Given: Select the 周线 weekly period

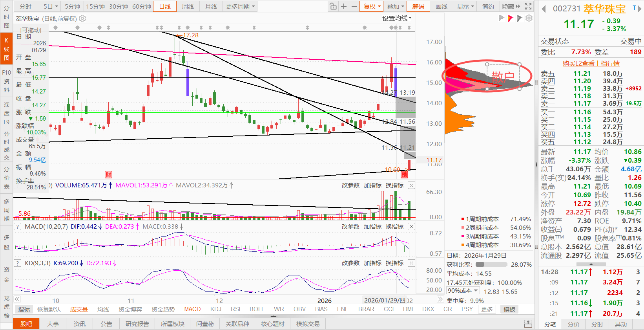Looking at the screenshot, I should (x=188, y=6).
